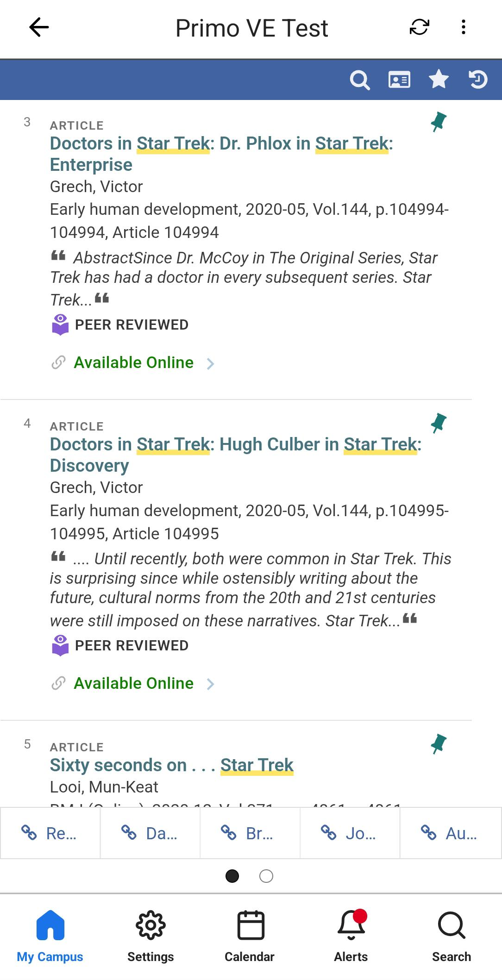Viewport: 502px width, 980px height.
Task: Open the library card account icon
Action: [399, 80]
